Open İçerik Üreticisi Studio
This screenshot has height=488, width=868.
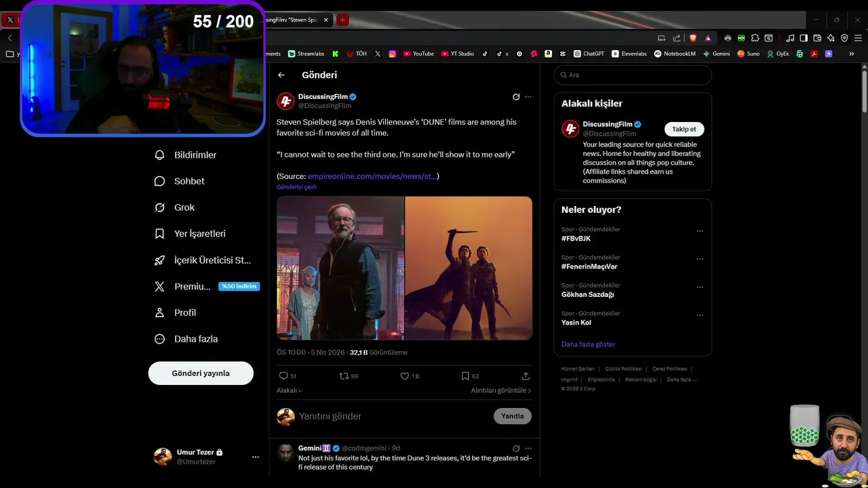[x=203, y=260]
